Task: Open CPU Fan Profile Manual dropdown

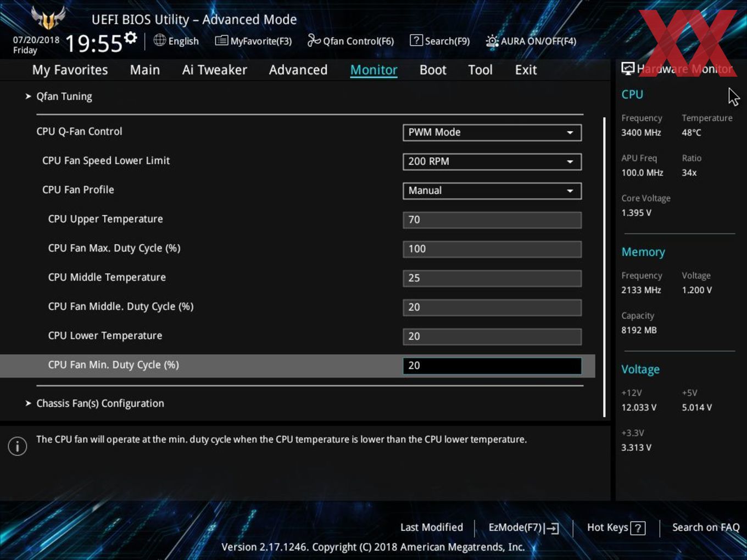Action: 492,191
